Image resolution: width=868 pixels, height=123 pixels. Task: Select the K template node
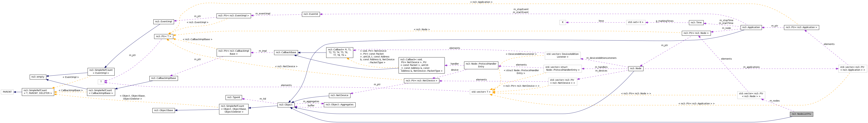(562, 22)
